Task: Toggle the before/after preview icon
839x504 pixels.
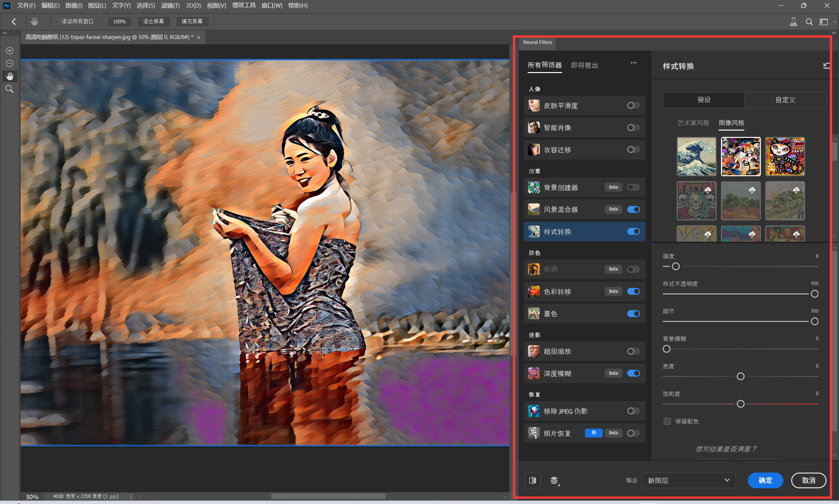Action: (533, 480)
